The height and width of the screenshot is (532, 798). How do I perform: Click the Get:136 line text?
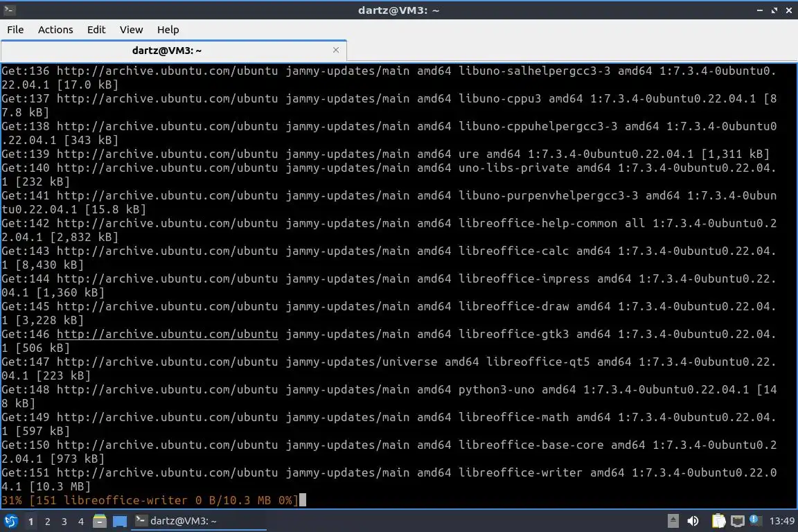point(389,78)
